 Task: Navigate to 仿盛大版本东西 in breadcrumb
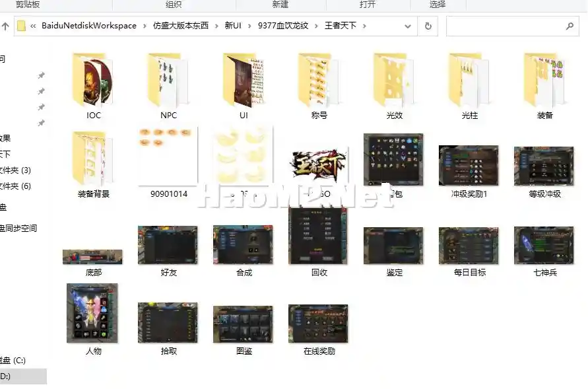point(180,26)
